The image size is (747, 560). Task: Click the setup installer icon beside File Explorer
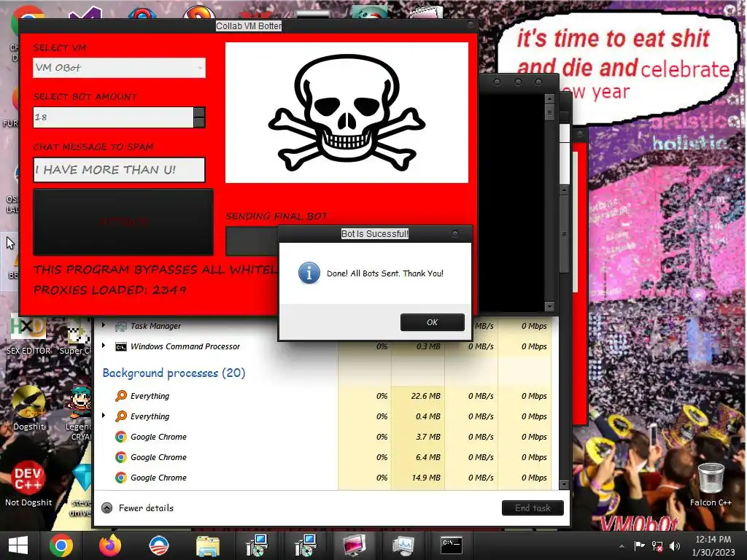[257, 545]
